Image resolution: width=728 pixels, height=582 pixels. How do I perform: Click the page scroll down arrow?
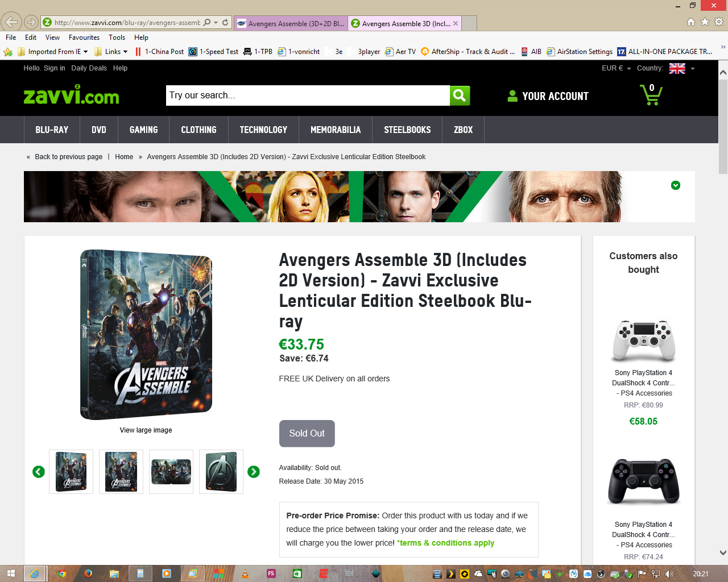723,552
